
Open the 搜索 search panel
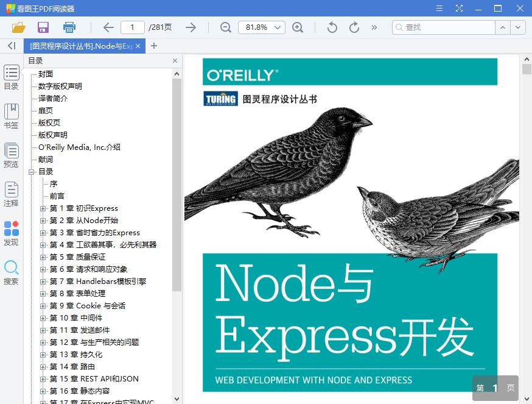11,272
